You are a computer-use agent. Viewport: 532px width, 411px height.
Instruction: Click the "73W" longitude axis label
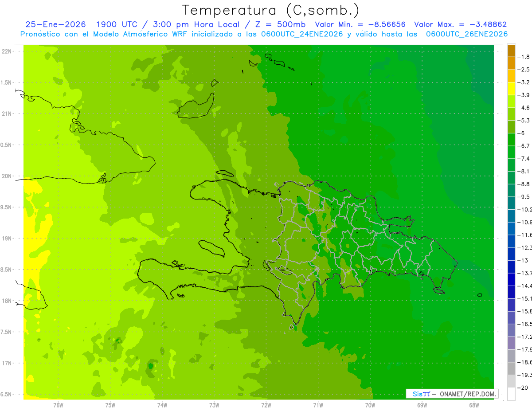(214, 405)
